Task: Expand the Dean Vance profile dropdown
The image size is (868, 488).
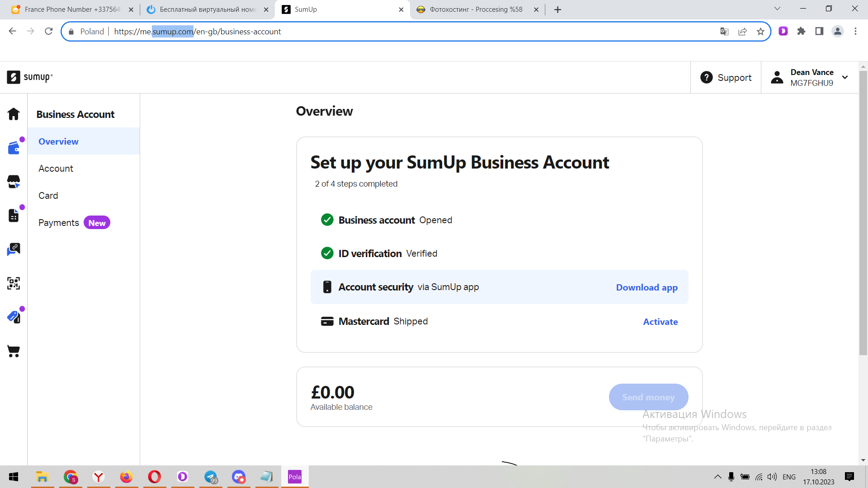Action: (844, 77)
